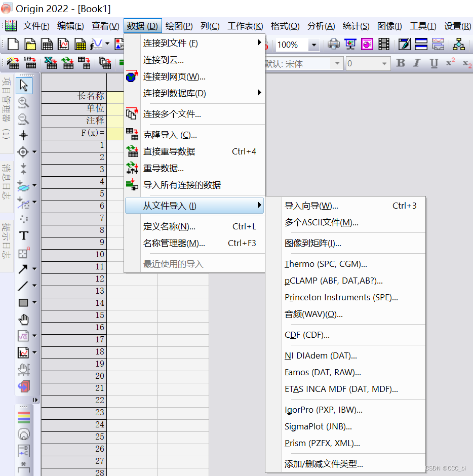The height and width of the screenshot is (476, 473).
Task: Open the font size dropdown
Action: 383,63
